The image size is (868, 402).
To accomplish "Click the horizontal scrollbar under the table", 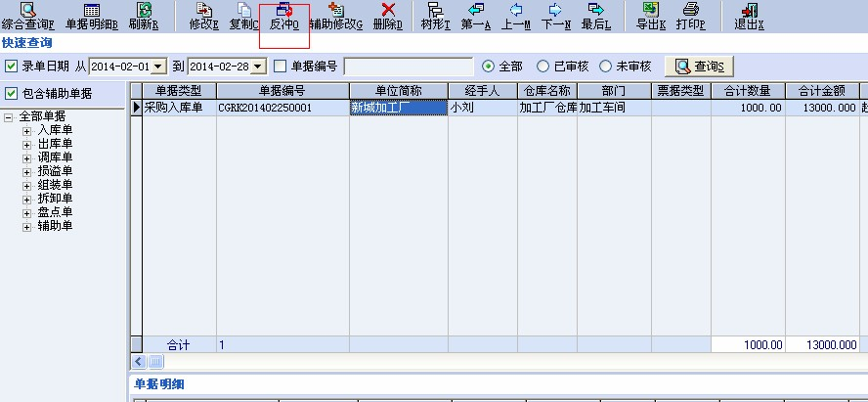I will 489,361.
